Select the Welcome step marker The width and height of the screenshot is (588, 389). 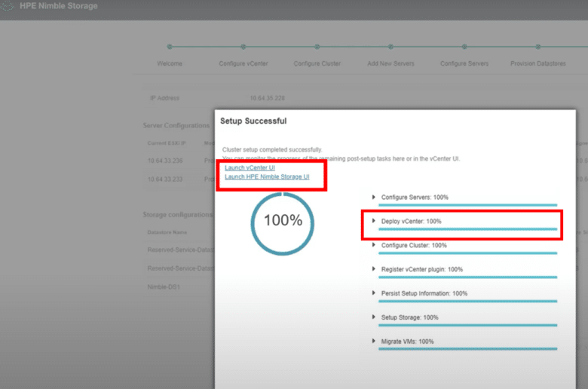point(170,47)
